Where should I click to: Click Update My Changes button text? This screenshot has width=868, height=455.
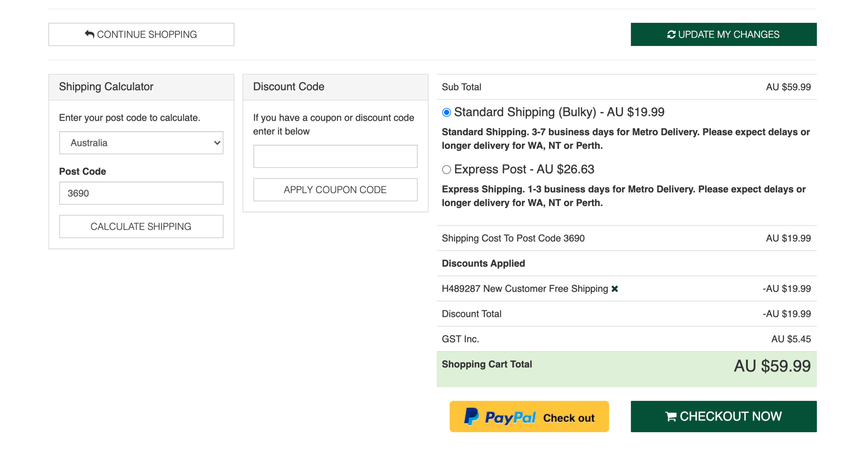pyautogui.click(x=729, y=34)
